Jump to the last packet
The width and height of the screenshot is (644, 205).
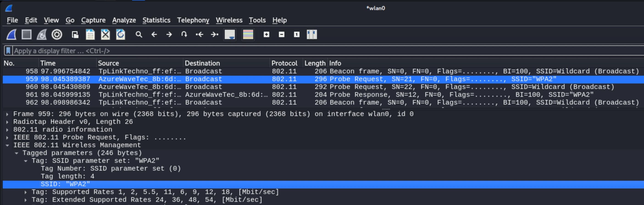214,34
